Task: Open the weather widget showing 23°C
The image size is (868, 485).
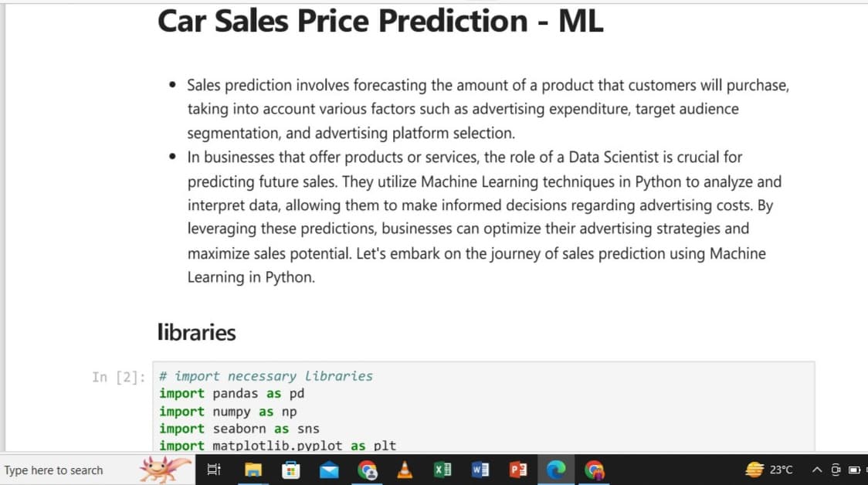Action: coord(769,470)
